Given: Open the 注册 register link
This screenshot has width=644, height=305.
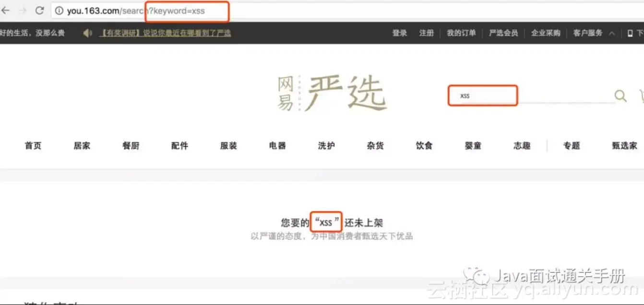Looking at the screenshot, I should click(426, 33).
